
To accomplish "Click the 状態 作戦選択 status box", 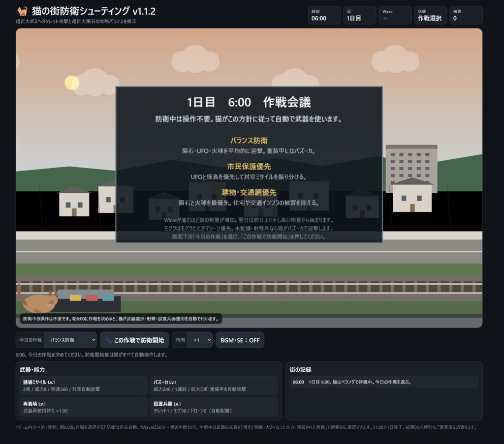I will pyautogui.click(x=430, y=15).
